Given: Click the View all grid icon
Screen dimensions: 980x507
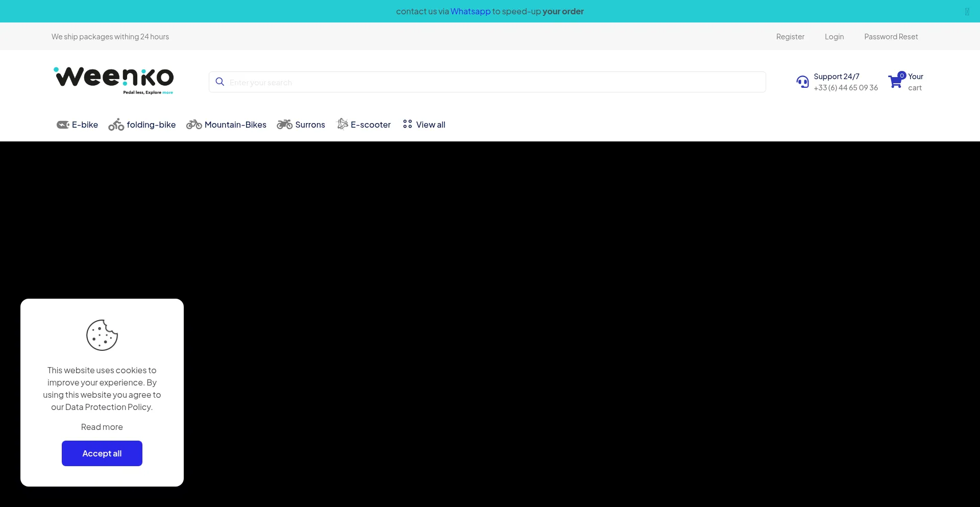Looking at the screenshot, I should 407,124.
